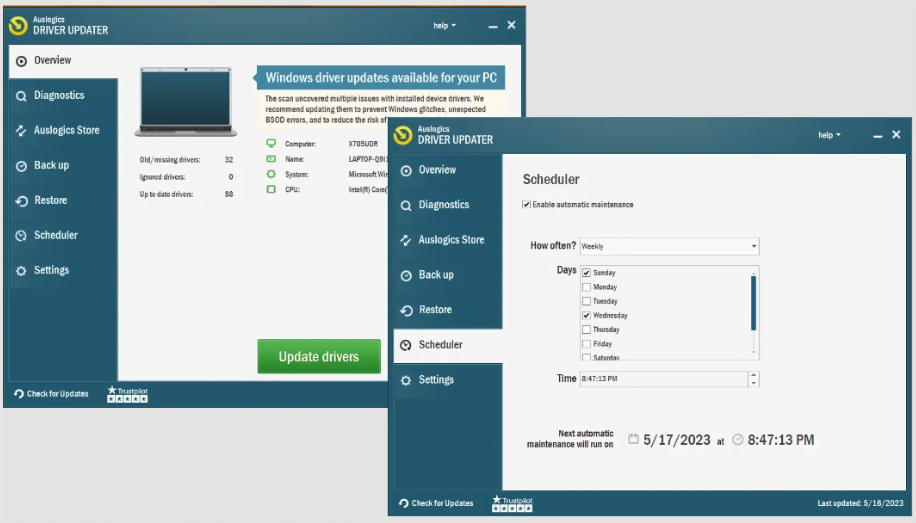Close the back Driver Updater window
The width and height of the screenshot is (916, 523).
click(x=511, y=25)
